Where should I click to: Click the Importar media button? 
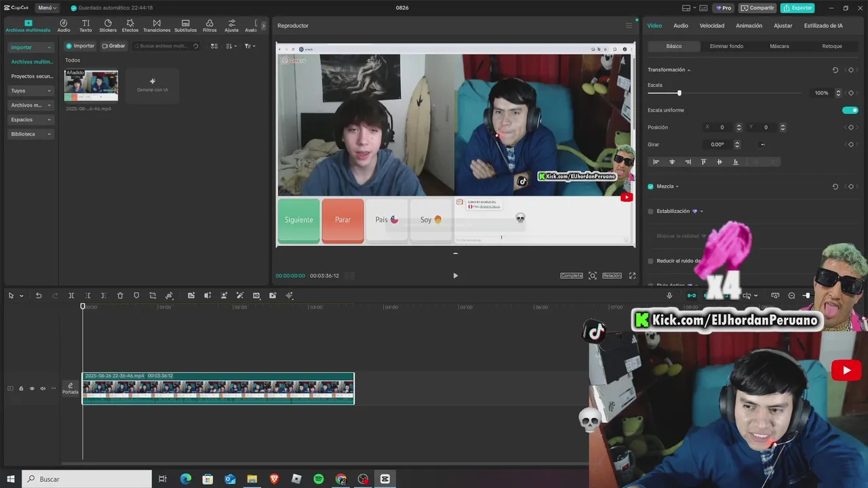(80, 46)
